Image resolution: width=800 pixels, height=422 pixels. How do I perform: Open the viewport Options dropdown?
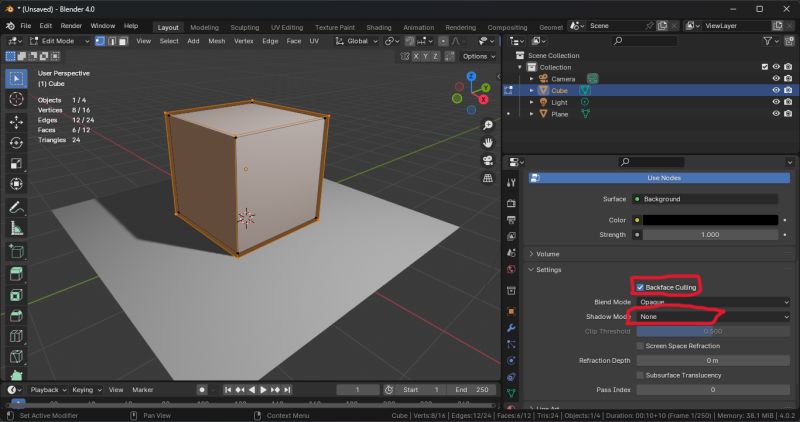point(479,56)
